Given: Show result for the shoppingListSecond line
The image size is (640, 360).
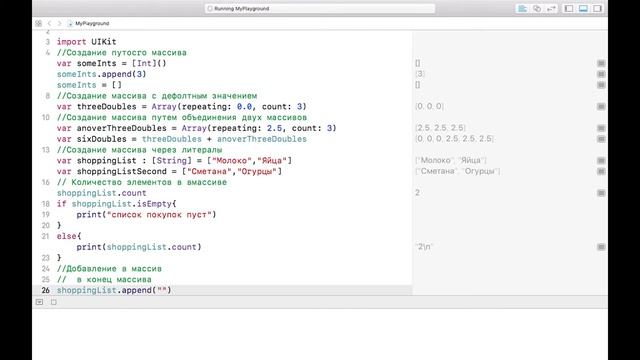Looking at the screenshot, I should (x=601, y=171).
